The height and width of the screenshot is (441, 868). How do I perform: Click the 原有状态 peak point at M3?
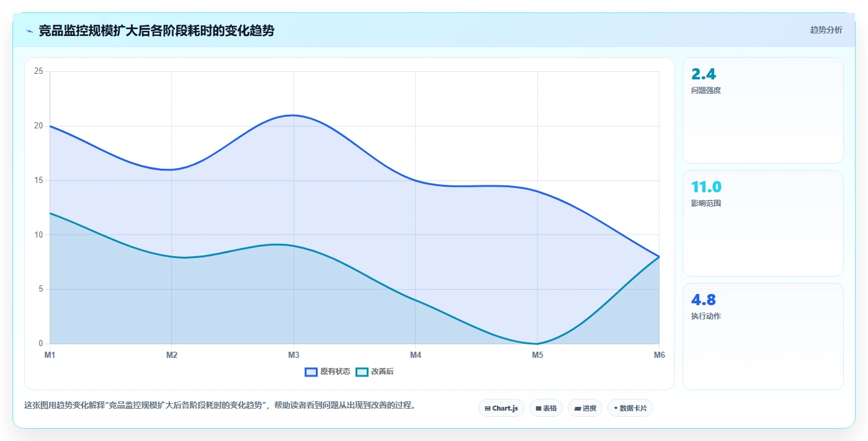coord(293,115)
